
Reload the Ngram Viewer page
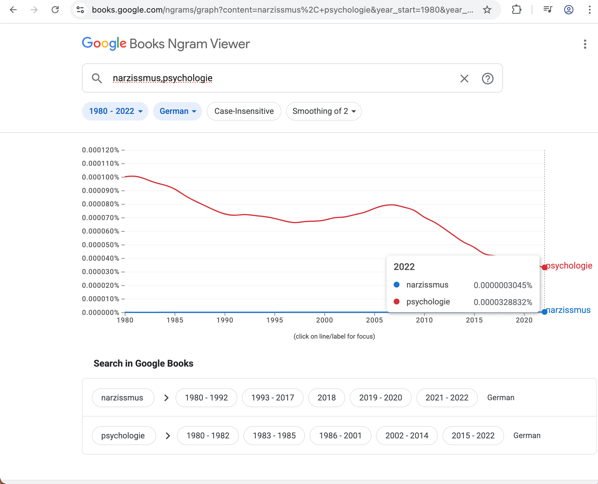[55, 10]
